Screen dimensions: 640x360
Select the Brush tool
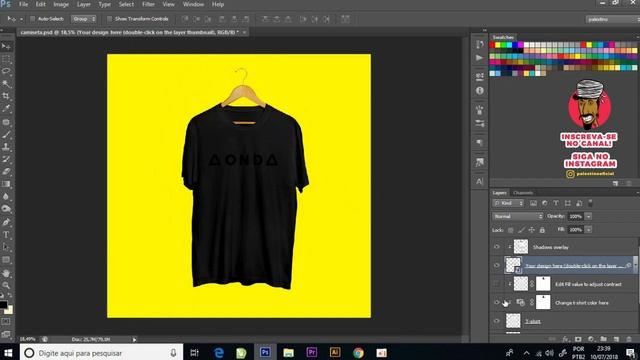pos(6,134)
